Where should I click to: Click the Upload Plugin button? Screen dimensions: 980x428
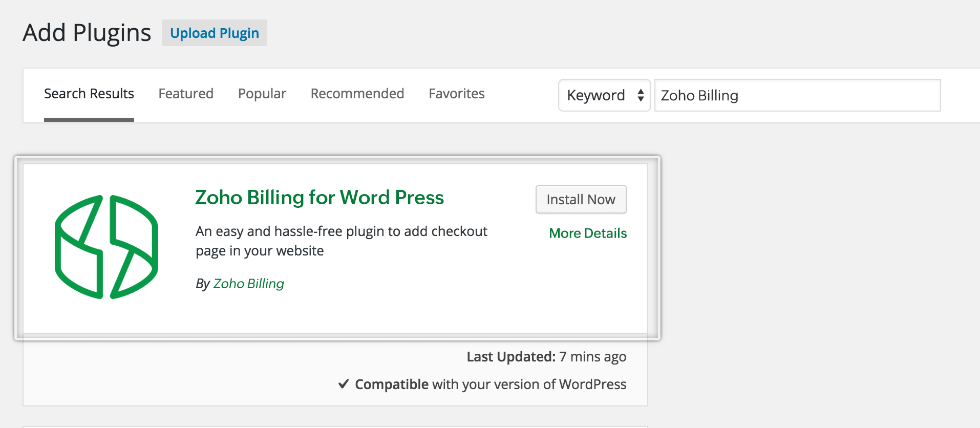(214, 33)
